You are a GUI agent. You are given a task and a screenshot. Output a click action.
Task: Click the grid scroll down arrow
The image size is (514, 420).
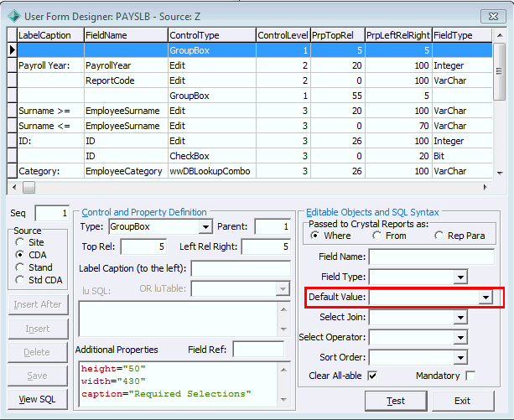(x=499, y=174)
